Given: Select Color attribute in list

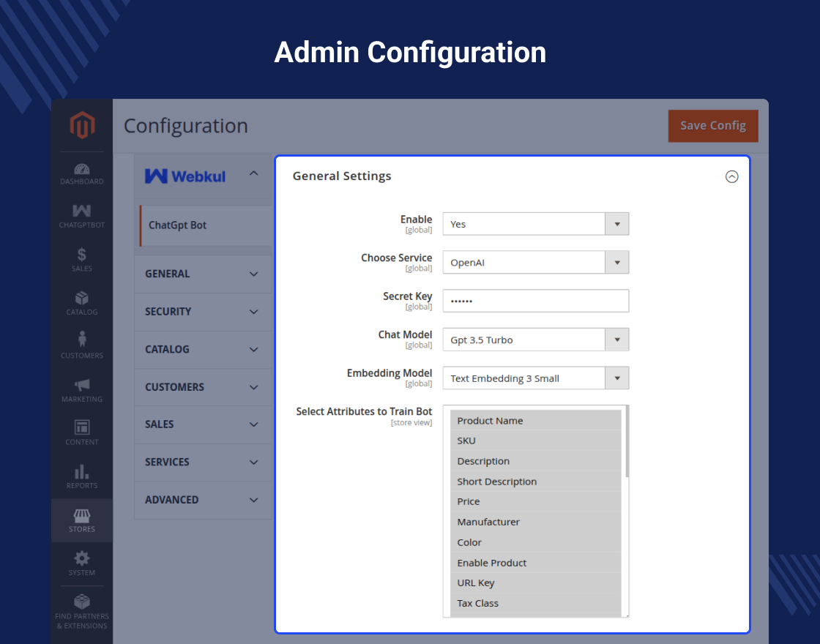Looking at the screenshot, I should click(535, 542).
